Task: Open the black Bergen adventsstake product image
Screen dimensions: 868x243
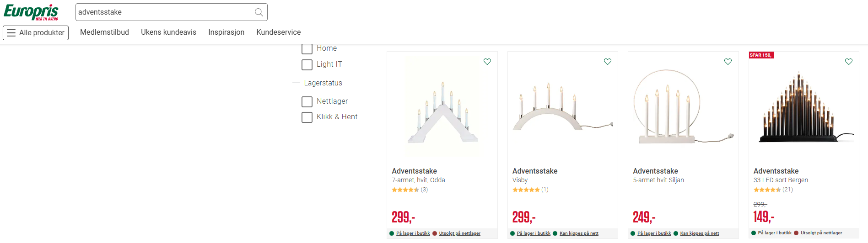Action: (x=803, y=107)
